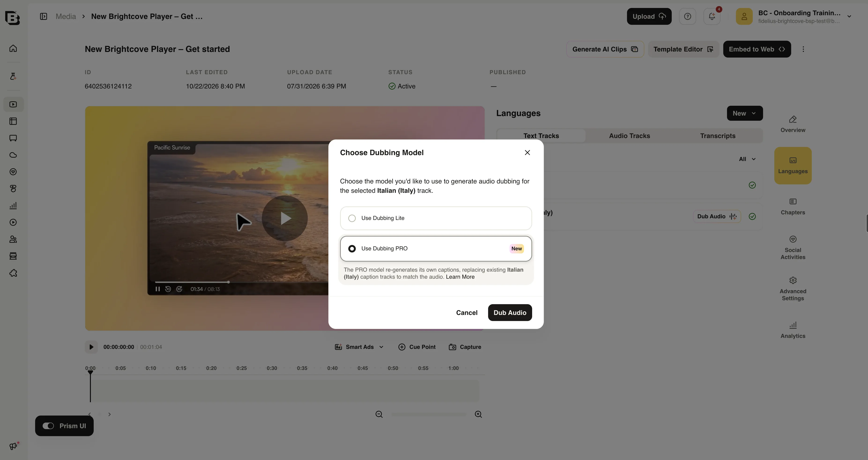This screenshot has width=868, height=460.
Task: Open the Users icon in left sidebar
Action: (13, 239)
